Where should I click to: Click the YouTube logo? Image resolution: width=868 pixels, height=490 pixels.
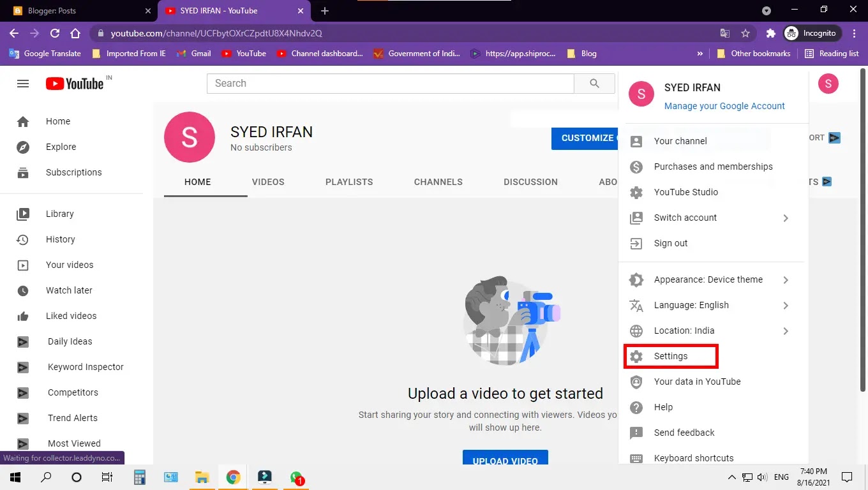click(x=75, y=84)
